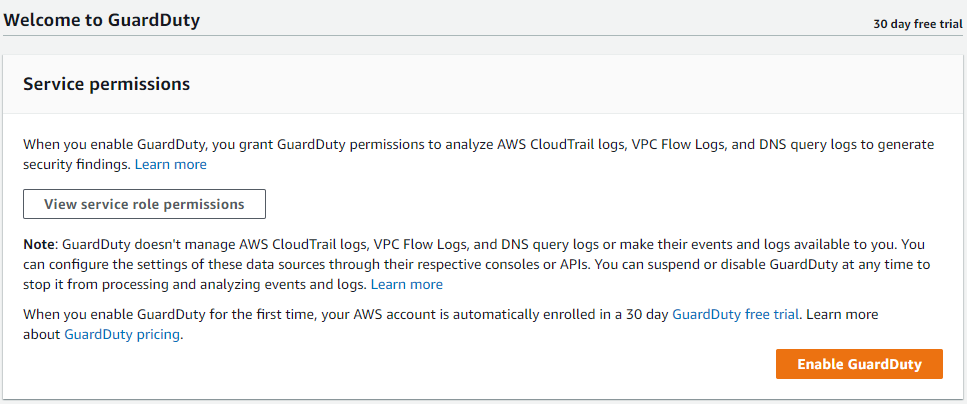Open Learn more link after events and logs
967x404 pixels.
tap(407, 284)
